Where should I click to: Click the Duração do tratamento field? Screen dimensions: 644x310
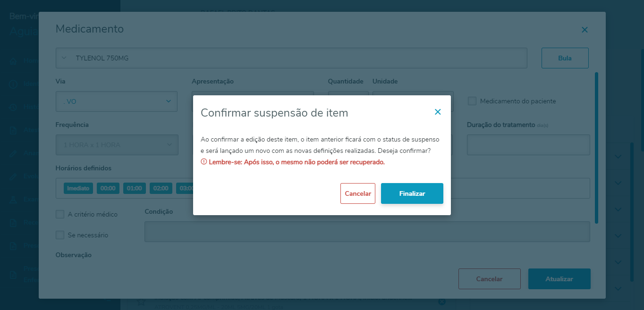pos(528,145)
